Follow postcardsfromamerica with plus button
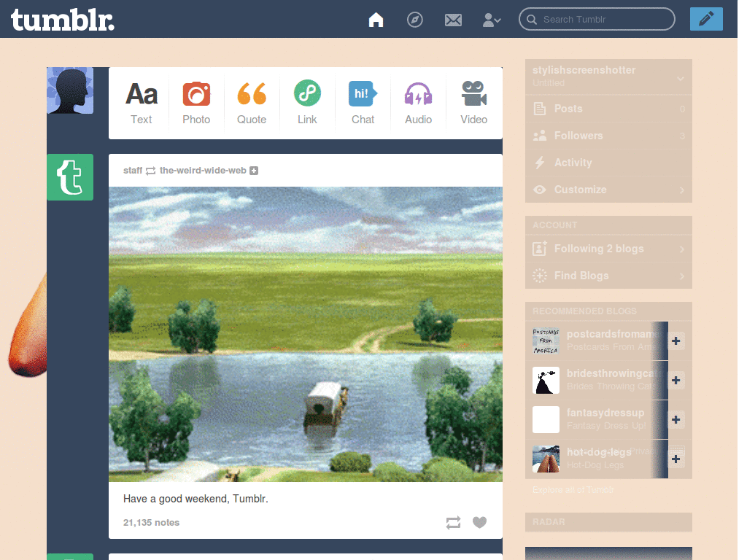Viewport: 747px width, 560px height. 676,341
